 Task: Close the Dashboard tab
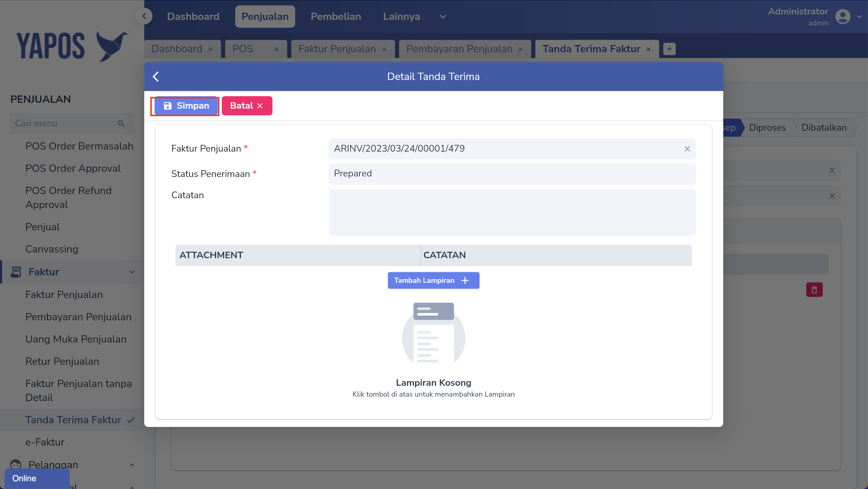[x=211, y=50]
